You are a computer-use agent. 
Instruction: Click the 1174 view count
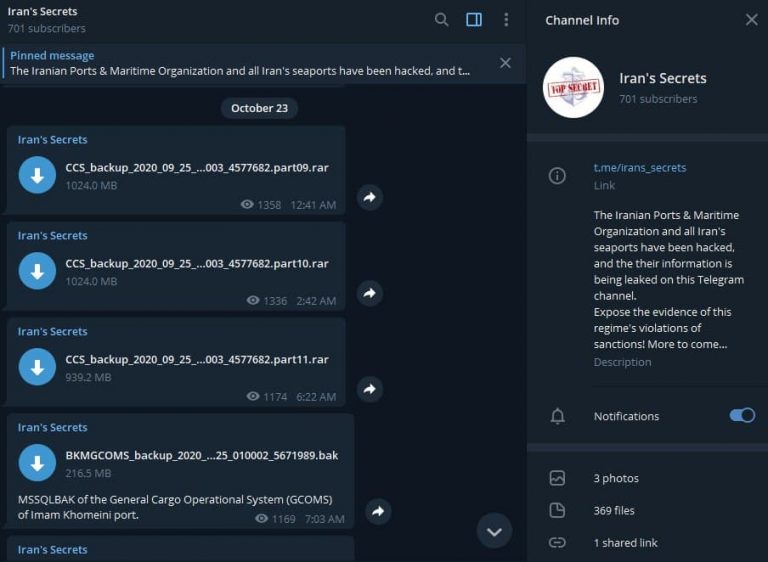[275, 397]
